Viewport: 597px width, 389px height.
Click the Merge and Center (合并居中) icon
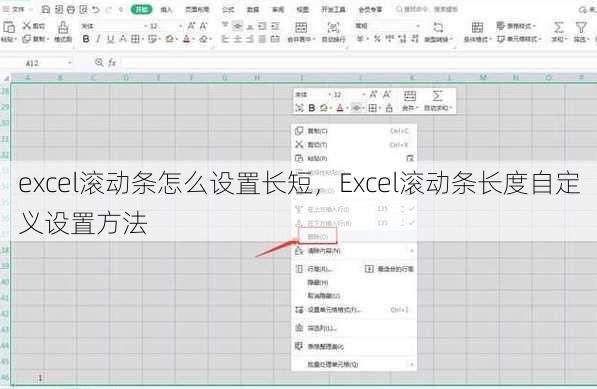301,27
